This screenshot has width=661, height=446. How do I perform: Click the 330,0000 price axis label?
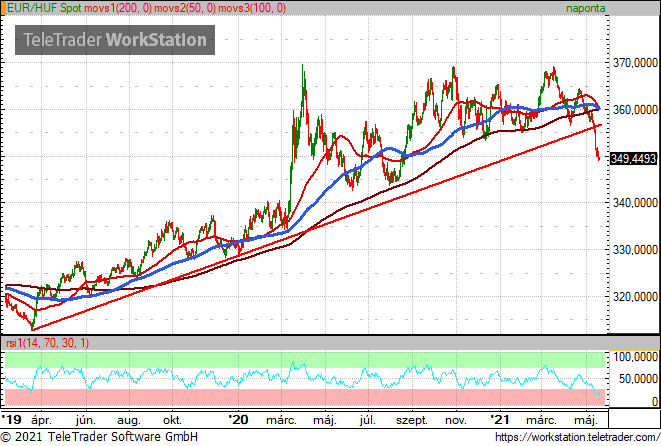point(635,250)
